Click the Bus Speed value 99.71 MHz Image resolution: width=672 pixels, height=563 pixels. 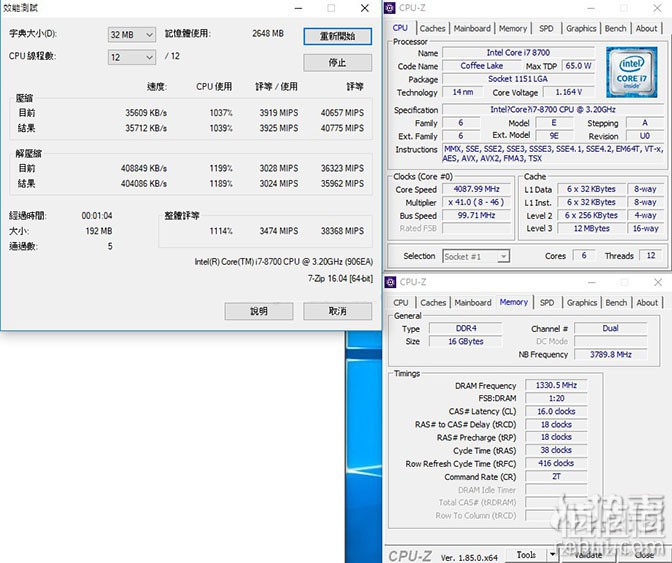pos(476,215)
